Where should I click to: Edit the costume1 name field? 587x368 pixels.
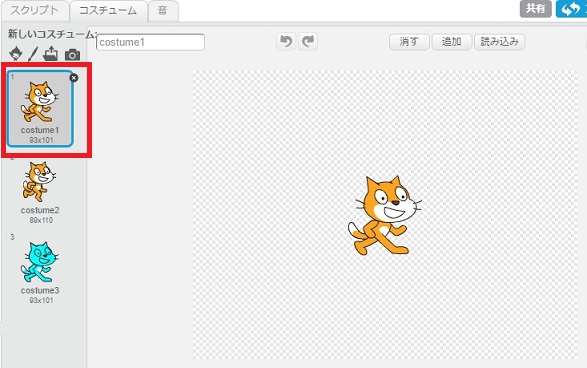(x=150, y=42)
